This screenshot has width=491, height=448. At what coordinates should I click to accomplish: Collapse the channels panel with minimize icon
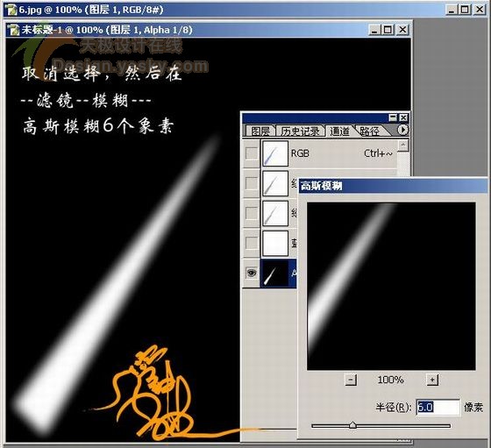pyautogui.click(x=393, y=117)
